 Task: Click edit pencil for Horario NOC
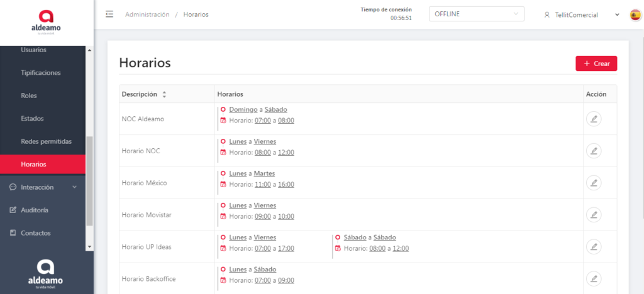[593, 151]
